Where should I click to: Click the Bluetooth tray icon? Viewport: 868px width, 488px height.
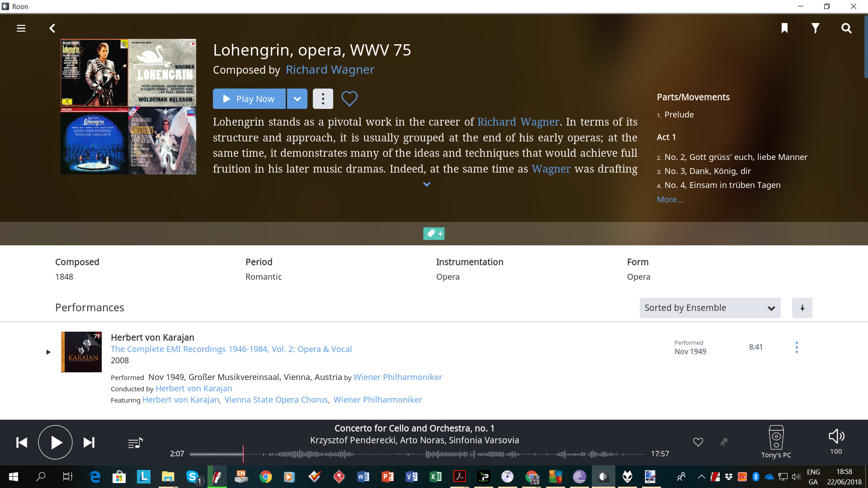755,477
